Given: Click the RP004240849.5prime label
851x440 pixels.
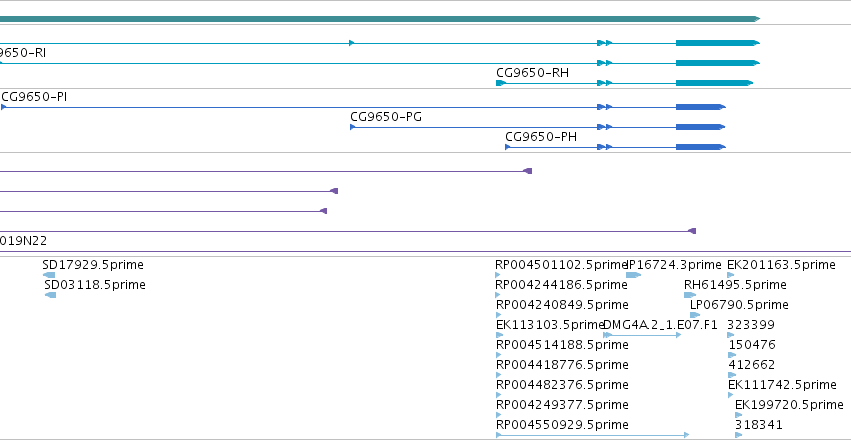Looking at the screenshot, I should point(562,305).
